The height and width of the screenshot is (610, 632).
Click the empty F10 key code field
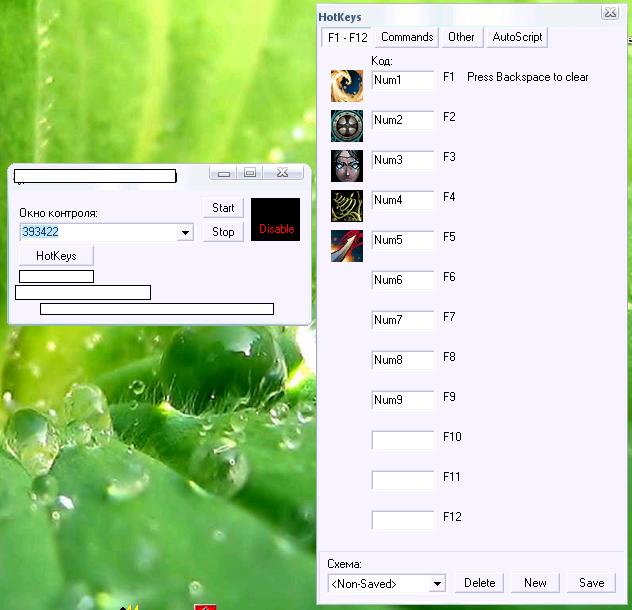coord(402,440)
